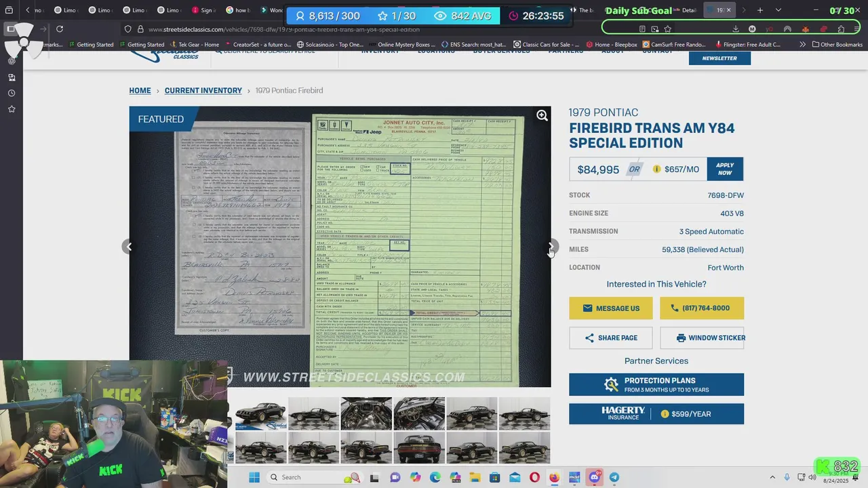The width and height of the screenshot is (868, 488).
Task: Click the taskbar Search box
Action: 315,477
